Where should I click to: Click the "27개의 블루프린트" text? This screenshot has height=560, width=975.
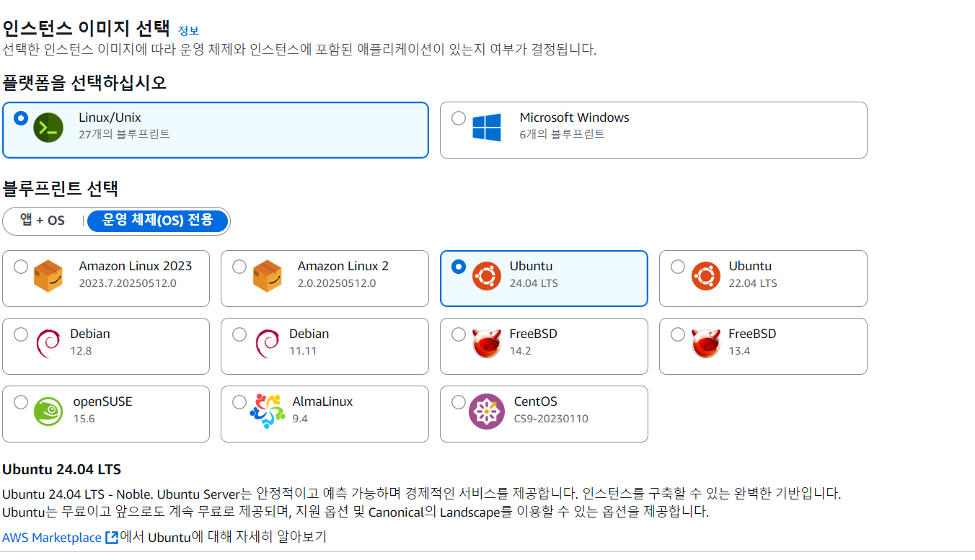pos(124,134)
